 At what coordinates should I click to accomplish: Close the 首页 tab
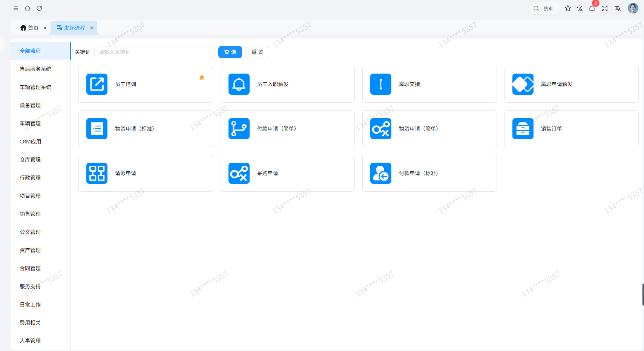point(45,28)
